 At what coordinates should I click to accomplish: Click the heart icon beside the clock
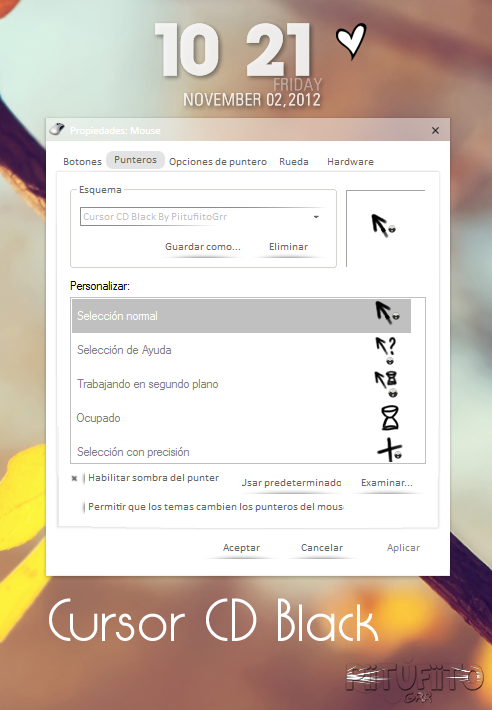coord(351,41)
